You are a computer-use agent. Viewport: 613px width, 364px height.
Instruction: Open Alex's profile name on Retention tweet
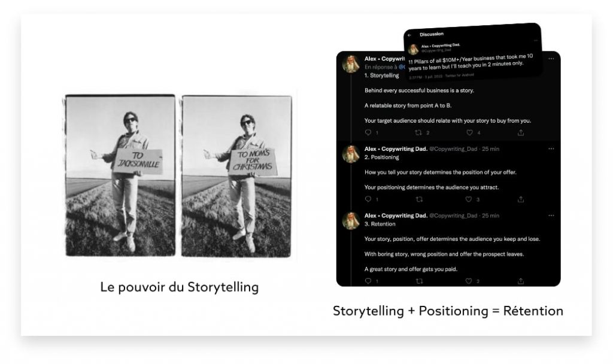click(x=396, y=216)
